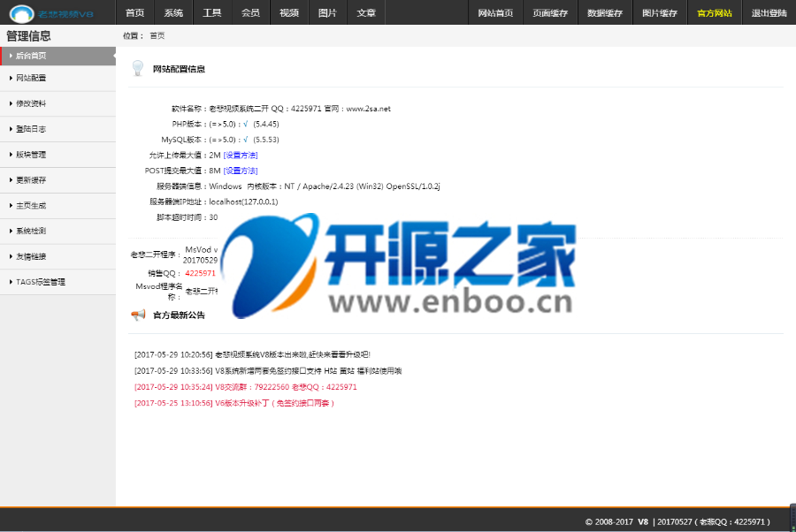Click the blue checkmark in MySQL版本 row

coord(246,140)
